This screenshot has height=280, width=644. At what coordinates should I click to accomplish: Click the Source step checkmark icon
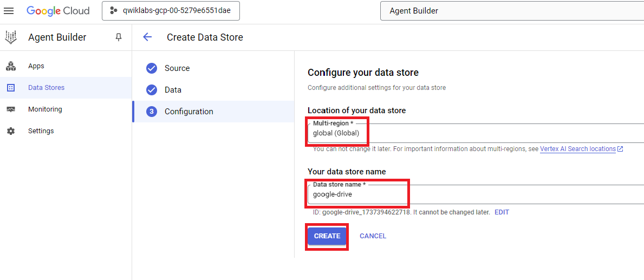pos(152,68)
